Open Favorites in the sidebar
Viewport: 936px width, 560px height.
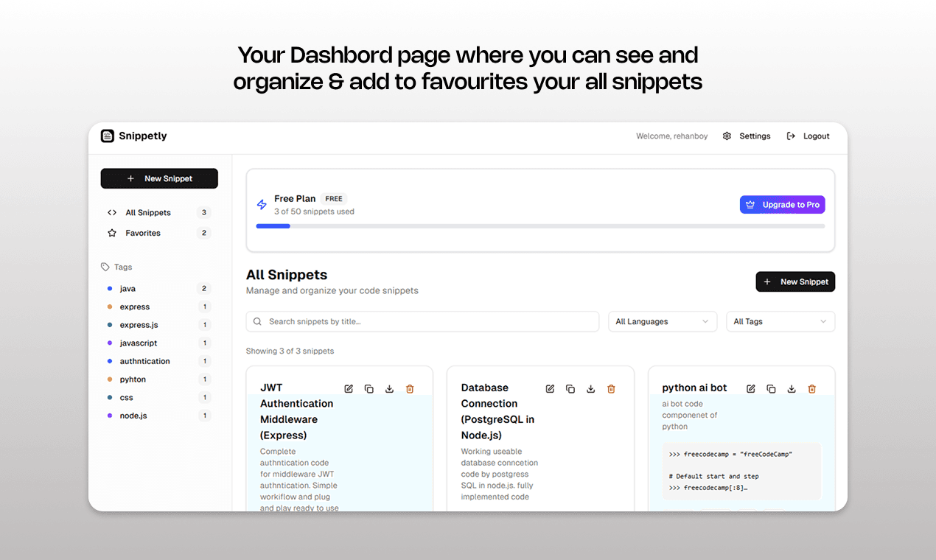[143, 233]
